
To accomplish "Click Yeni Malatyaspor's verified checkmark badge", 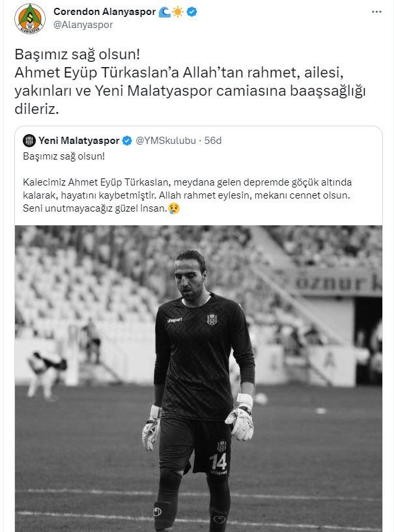I will pyautogui.click(x=127, y=141).
